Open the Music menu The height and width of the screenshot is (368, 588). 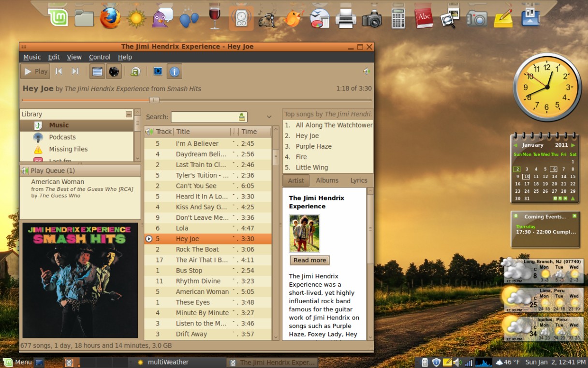32,57
